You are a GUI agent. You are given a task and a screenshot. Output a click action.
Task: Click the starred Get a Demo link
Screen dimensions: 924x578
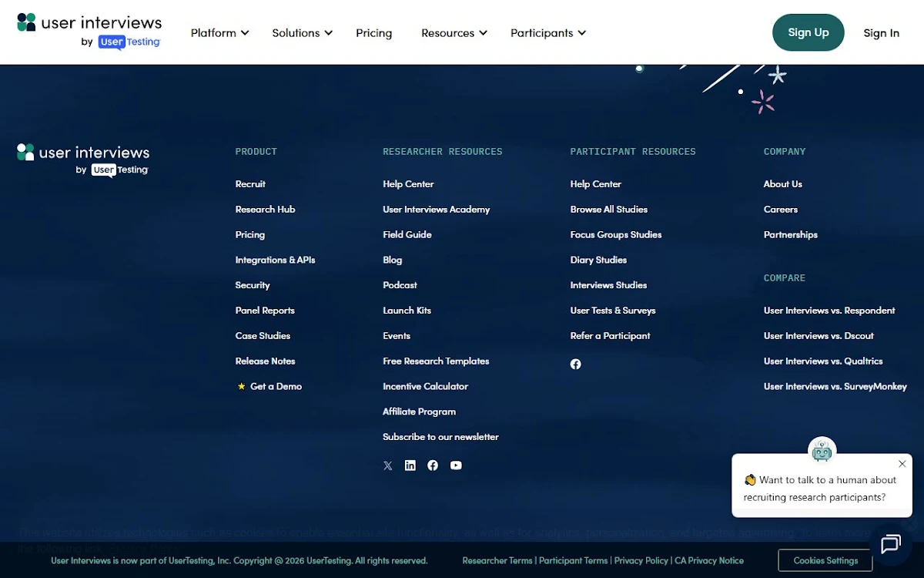coord(269,386)
